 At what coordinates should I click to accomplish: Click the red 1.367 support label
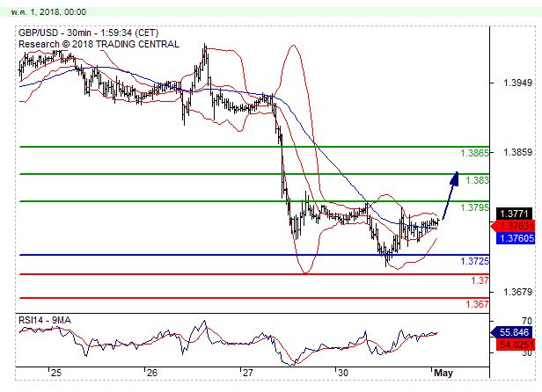click(x=477, y=304)
